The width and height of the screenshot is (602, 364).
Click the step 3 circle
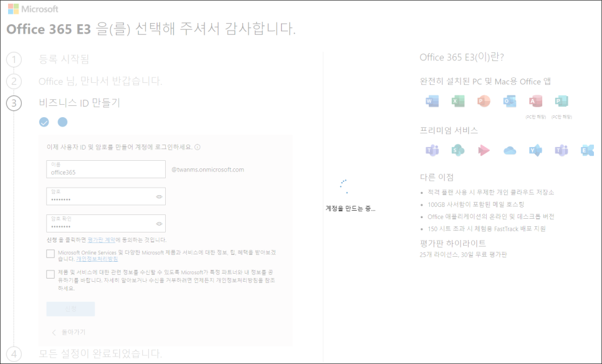14,103
